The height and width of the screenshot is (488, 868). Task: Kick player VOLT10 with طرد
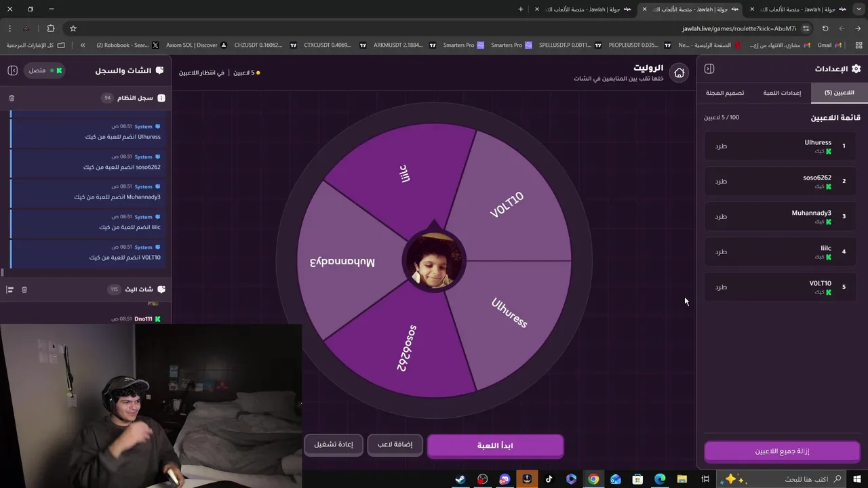721,287
